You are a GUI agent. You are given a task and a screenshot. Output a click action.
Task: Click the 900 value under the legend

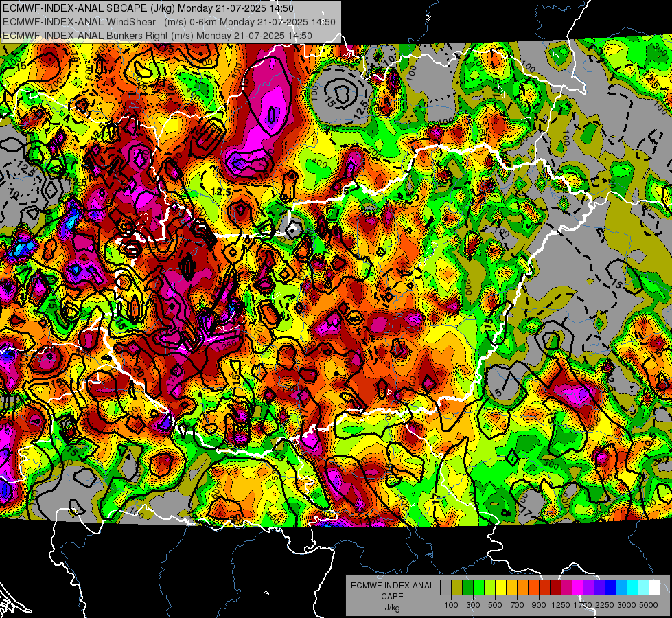coord(539,605)
